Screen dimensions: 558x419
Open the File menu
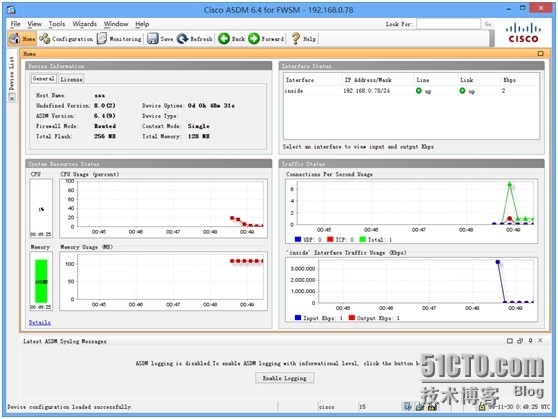click(15, 24)
